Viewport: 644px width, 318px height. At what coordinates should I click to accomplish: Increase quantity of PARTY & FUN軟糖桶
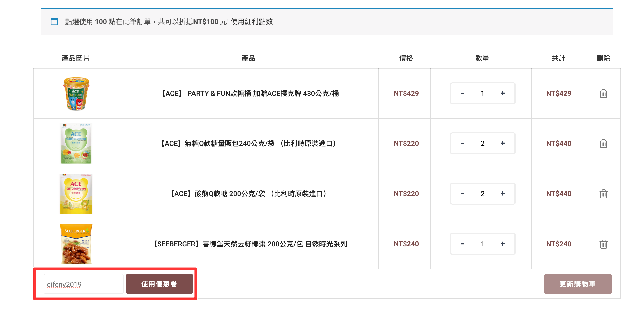502,93
